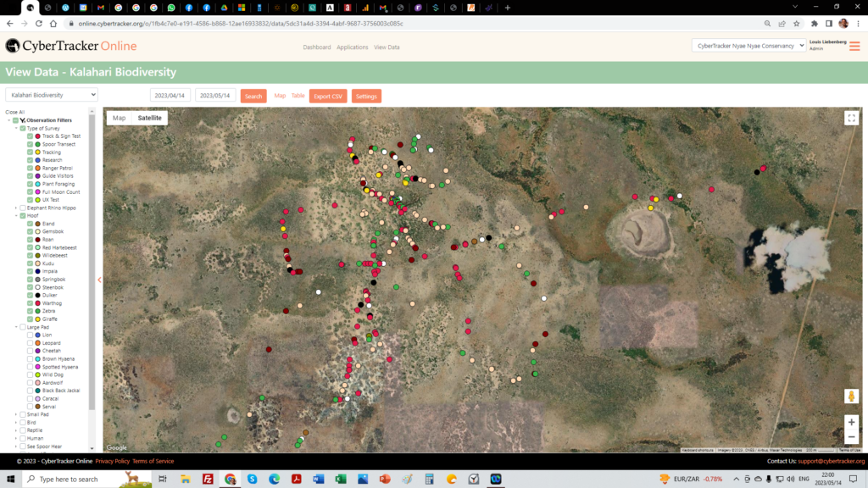Enable the Lion checkbox

pos(30,335)
